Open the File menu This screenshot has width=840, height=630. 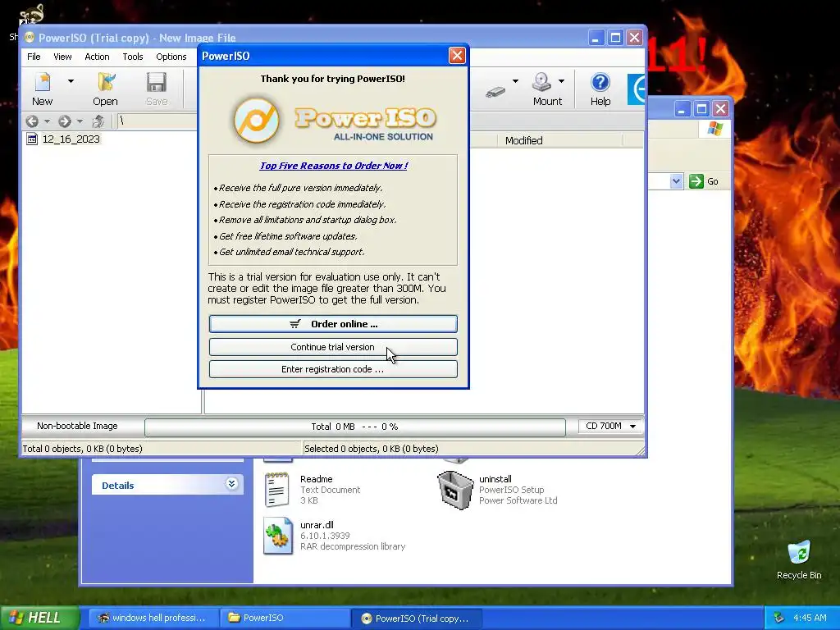pos(34,57)
